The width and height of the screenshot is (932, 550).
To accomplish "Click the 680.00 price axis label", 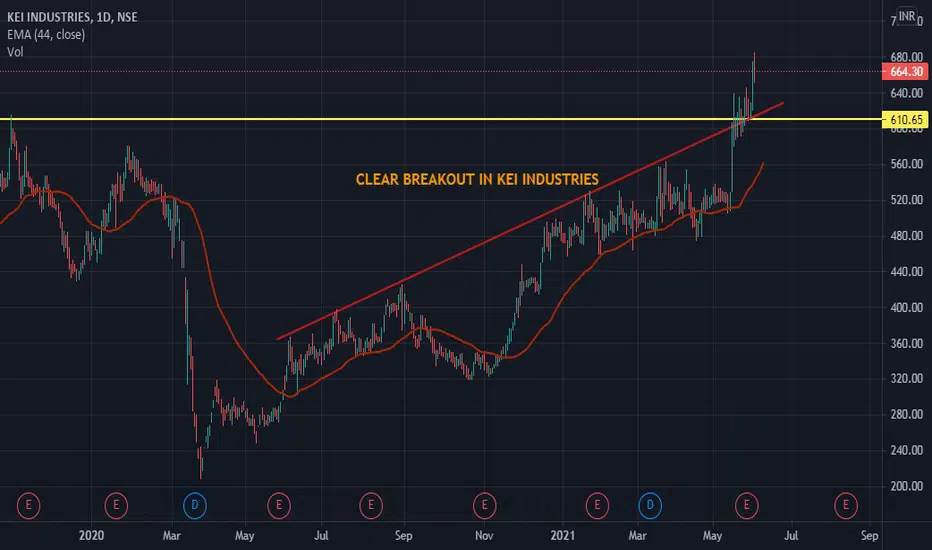I will 906,58.
